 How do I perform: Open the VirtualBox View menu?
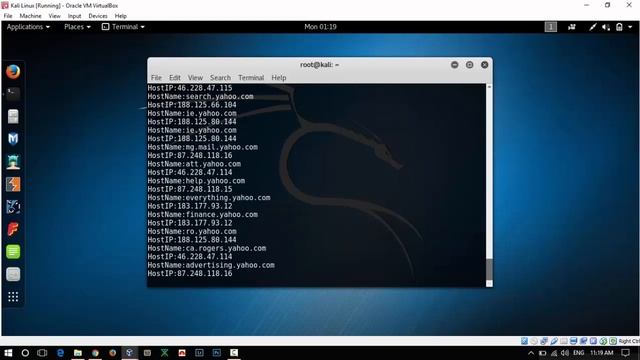tap(54, 16)
